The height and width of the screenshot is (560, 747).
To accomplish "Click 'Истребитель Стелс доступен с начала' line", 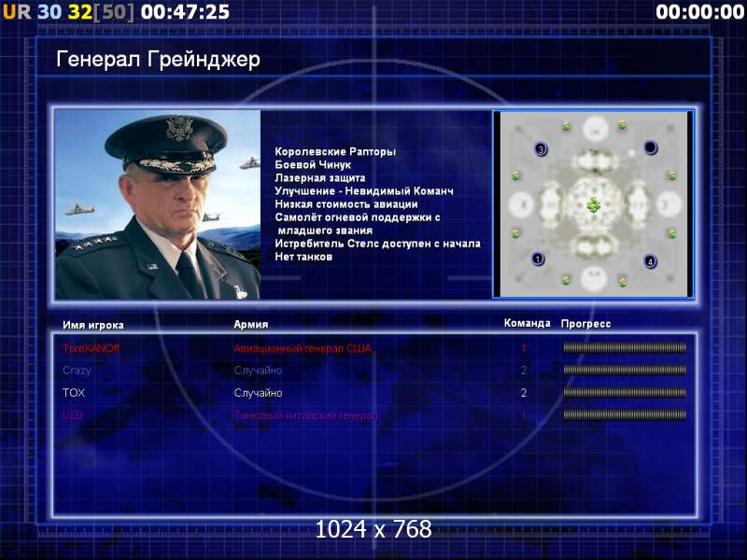I will (x=378, y=244).
